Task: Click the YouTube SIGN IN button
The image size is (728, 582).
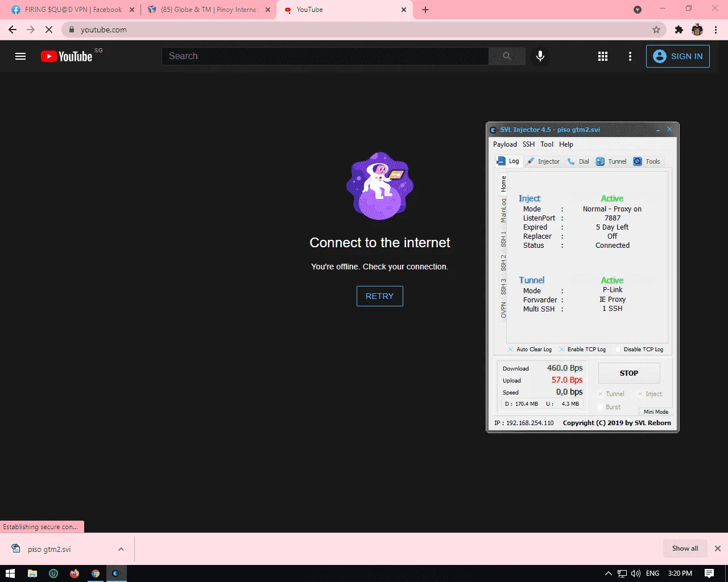Action: pyautogui.click(x=677, y=56)
